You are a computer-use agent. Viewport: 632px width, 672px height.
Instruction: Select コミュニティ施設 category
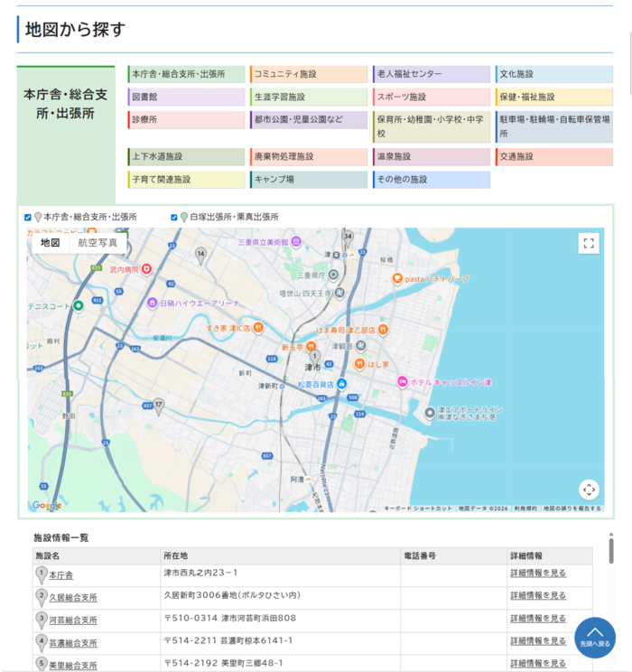click(x=309, y=74)
